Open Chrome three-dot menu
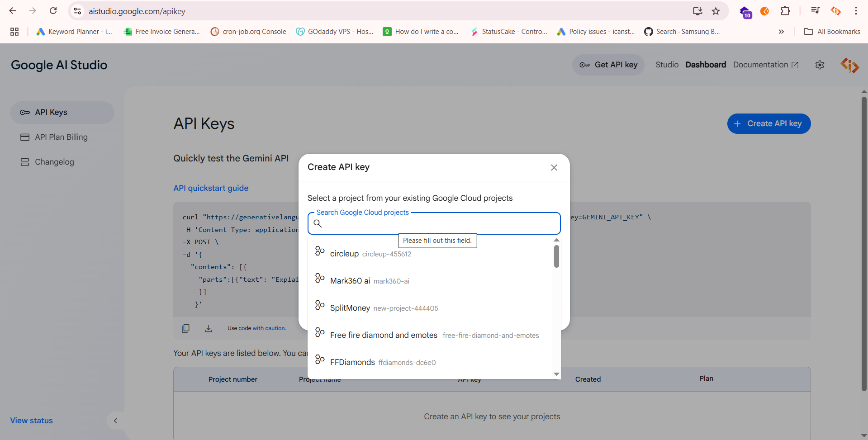The image size is (868, 440). 856,11
